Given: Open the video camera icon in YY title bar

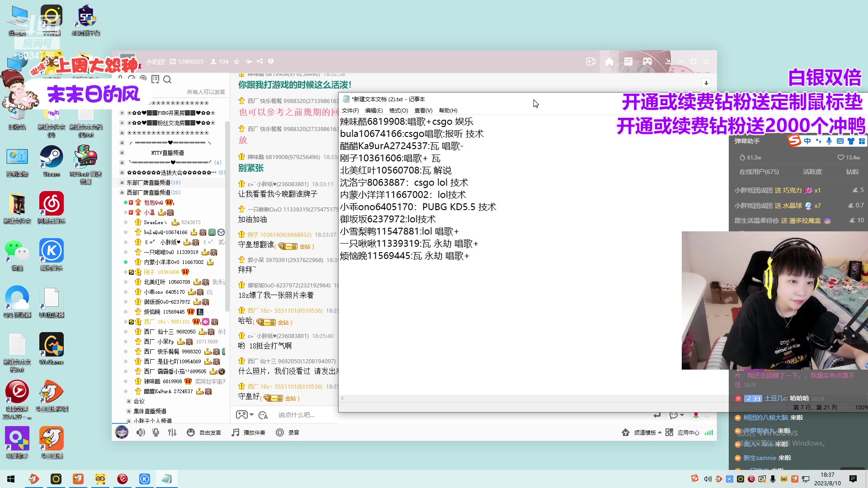Looking at the screenshot, I should 590,61.
